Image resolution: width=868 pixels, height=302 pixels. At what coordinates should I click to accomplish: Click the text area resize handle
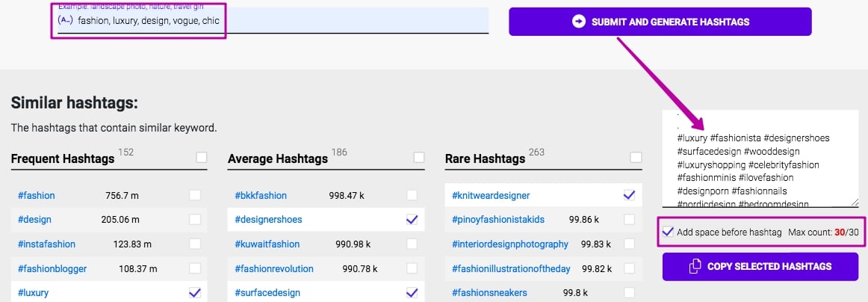click(x=855, y=203)
